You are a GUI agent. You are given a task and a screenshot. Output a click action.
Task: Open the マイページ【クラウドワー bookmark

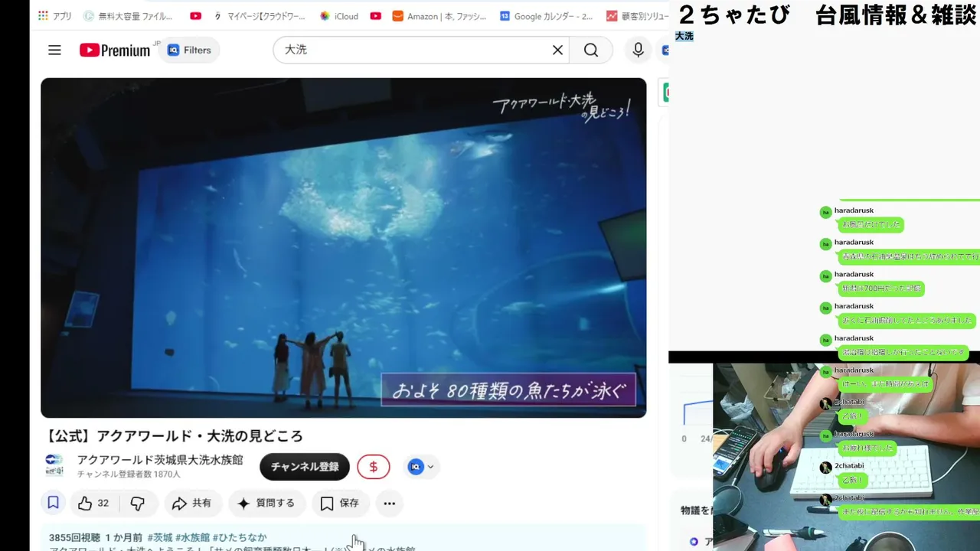(260, 16)
